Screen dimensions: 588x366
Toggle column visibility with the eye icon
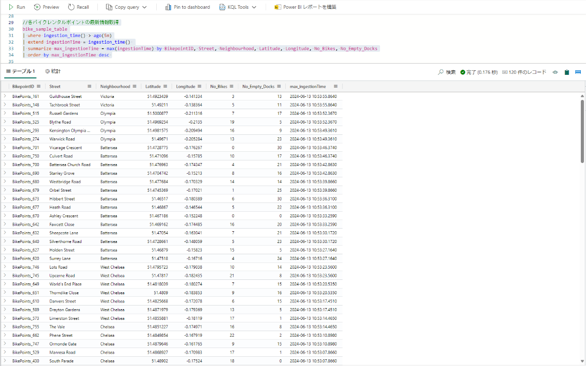click(555, 73)
